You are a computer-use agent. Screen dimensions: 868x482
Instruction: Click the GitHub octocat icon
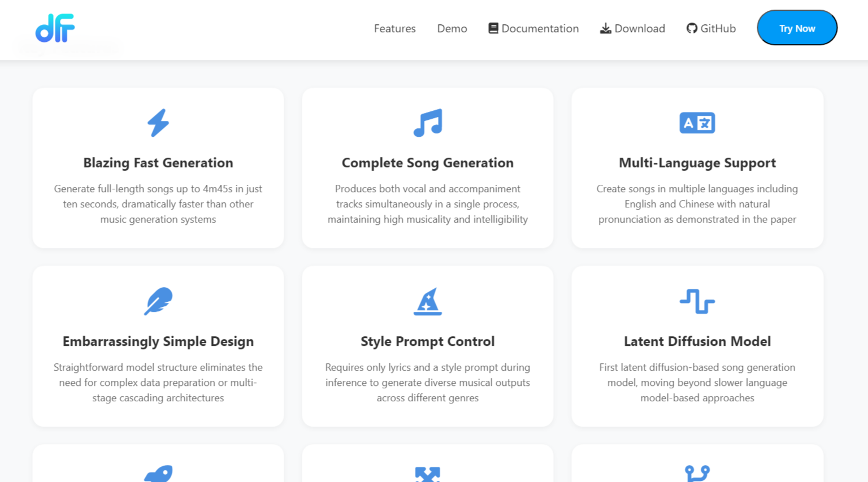pos(692,28)
